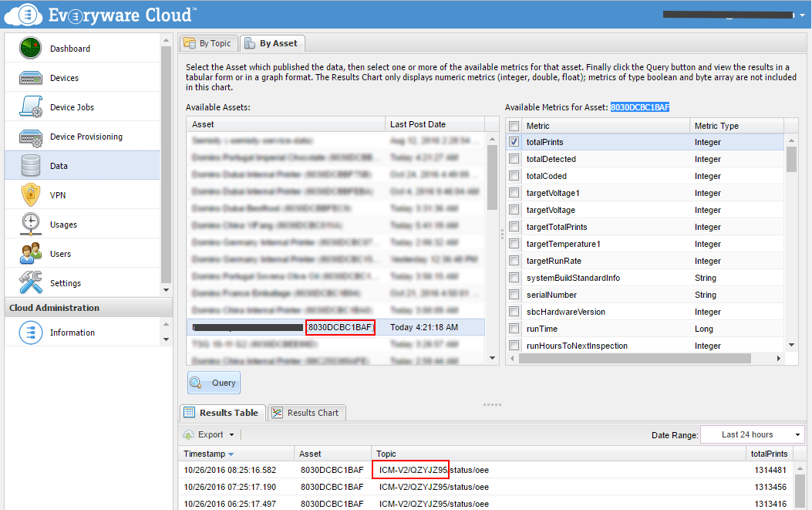Sort by Last Post Date header
This screenshot has height=510, width=812.
coord(435,124)
